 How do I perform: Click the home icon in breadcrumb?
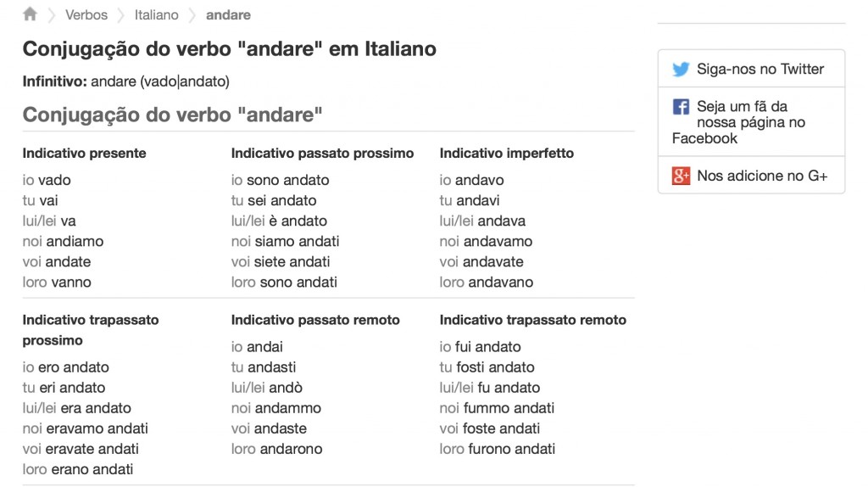[x=31, y=14]
